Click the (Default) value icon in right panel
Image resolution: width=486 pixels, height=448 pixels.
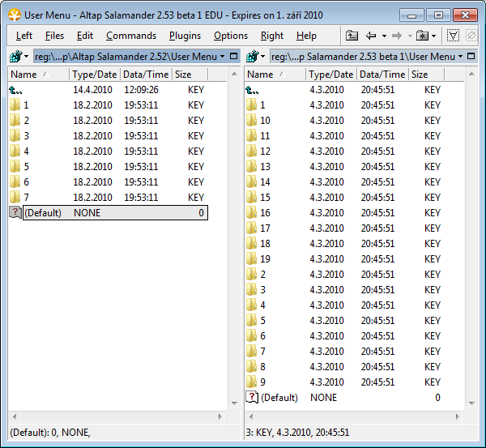click(252, 397)
